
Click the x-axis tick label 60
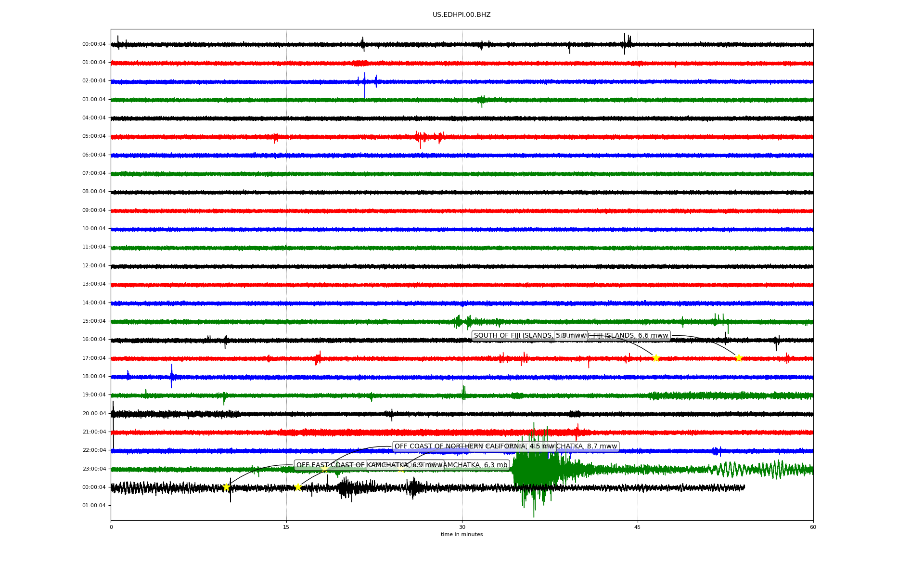pos(813,527)
